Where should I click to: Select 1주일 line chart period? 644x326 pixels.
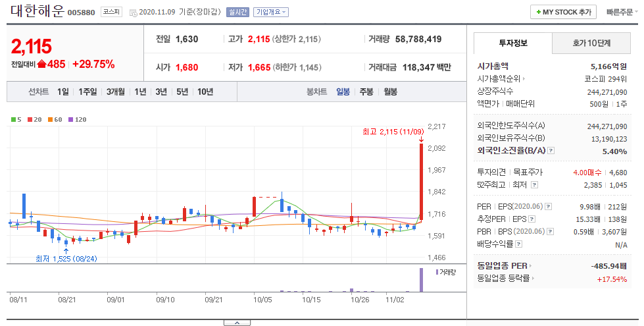pyautogui.click(x=87, y=92)
